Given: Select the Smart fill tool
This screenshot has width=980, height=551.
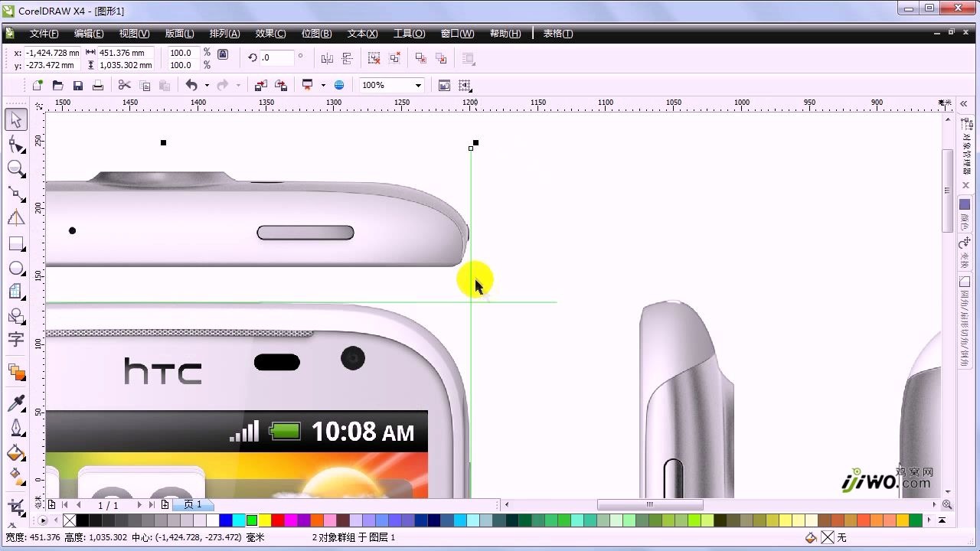Looking at the screenshot, I should [16, 219].
